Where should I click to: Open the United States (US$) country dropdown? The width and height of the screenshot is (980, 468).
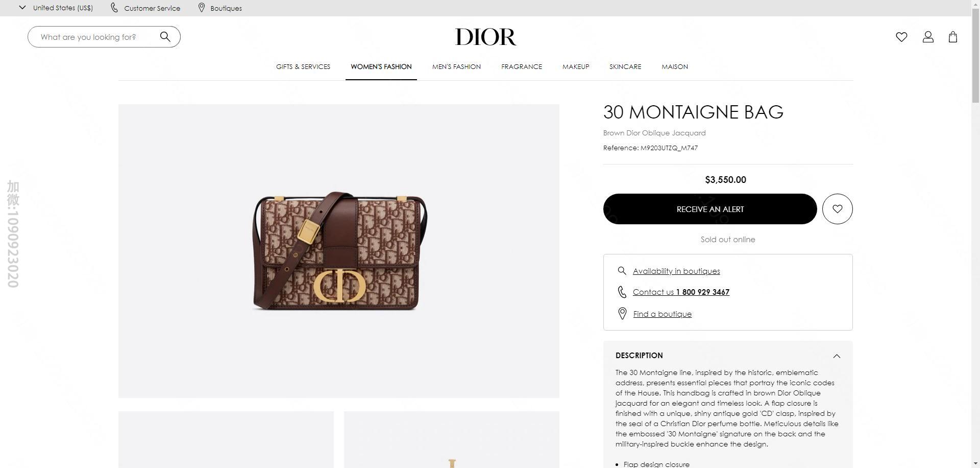[x=56, y=8]
